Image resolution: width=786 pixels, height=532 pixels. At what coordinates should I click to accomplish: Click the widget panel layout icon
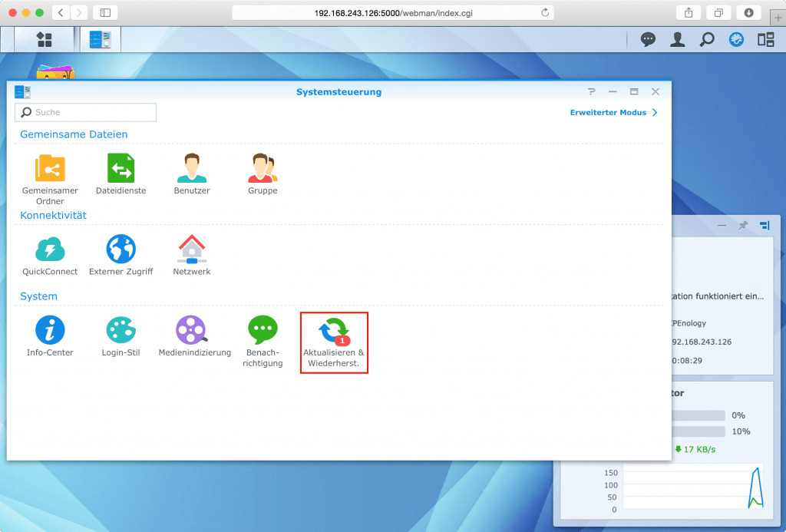[765, 226]
